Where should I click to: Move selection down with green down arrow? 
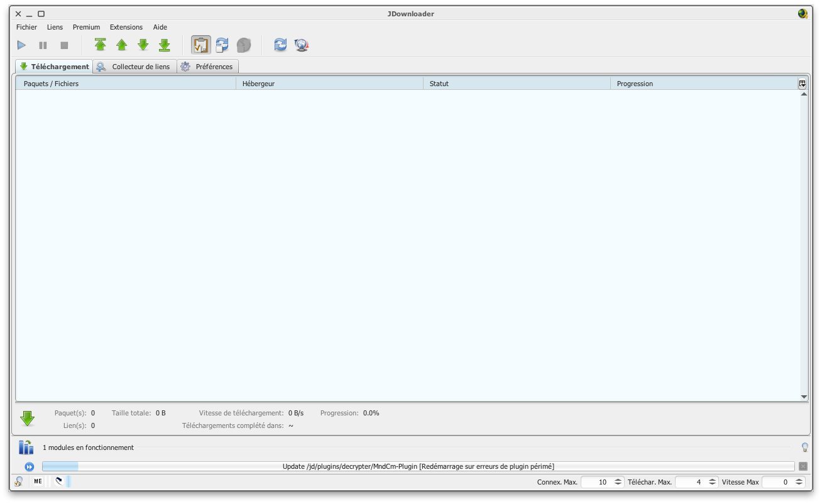coord(143,45)
